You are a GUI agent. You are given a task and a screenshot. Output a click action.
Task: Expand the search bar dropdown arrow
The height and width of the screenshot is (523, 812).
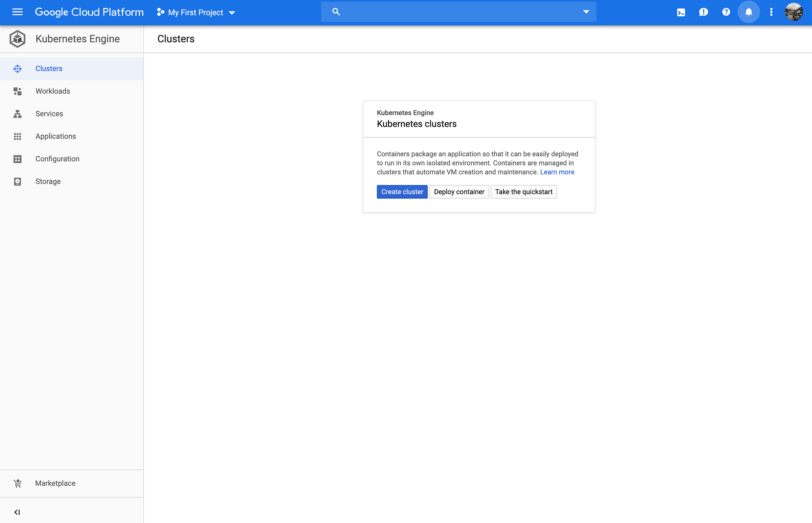586,12
